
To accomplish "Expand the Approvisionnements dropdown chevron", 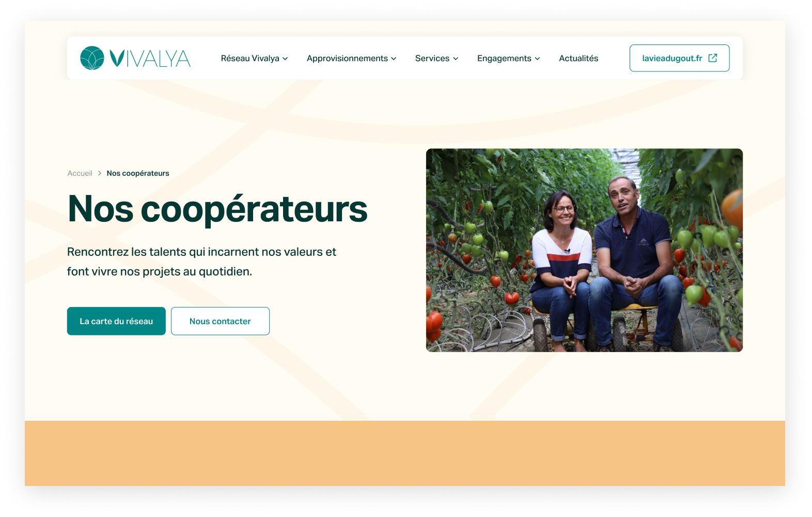I will 394,59.
